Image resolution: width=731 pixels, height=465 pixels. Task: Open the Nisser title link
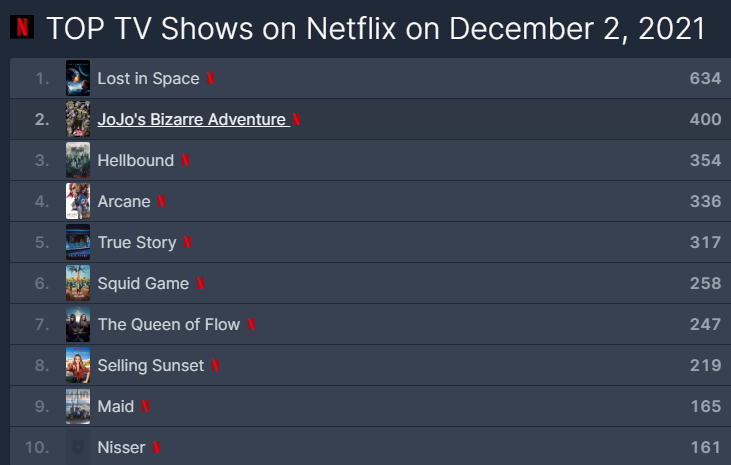click(x=121, y=448)
